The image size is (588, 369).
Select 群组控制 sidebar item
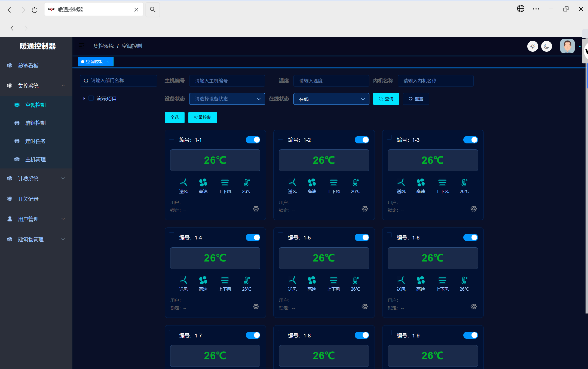(x=36, y=123)
